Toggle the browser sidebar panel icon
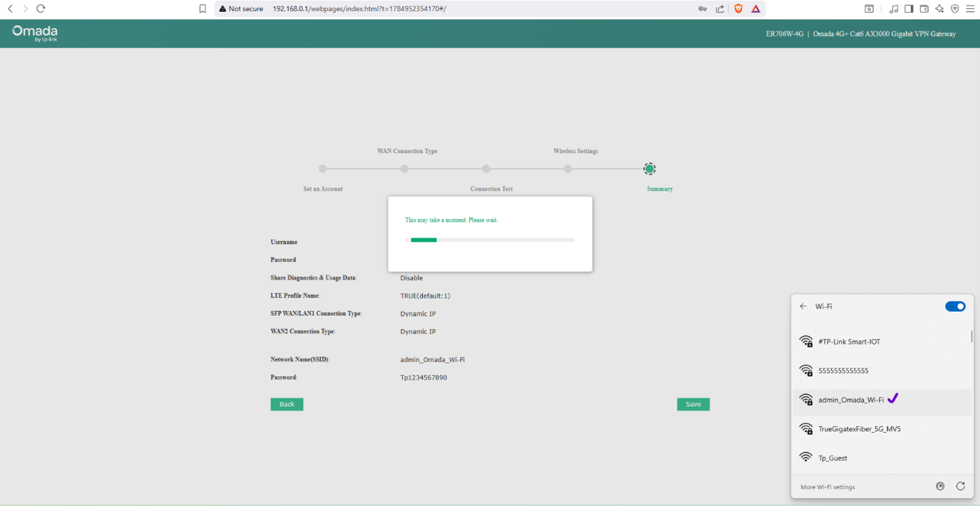This screenshot has width=980, height=506. (909, 8)
